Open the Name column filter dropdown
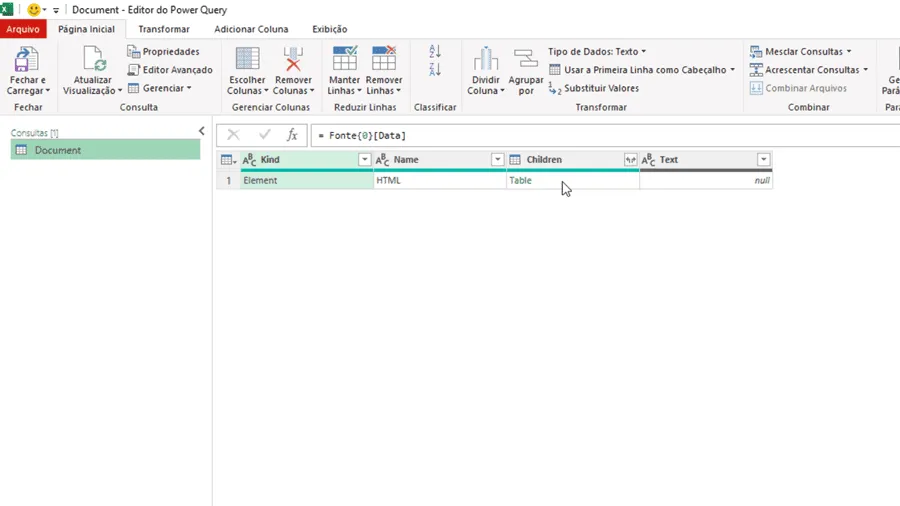The width and height of the screenshot is (900, 506). [x=498, y=160]
